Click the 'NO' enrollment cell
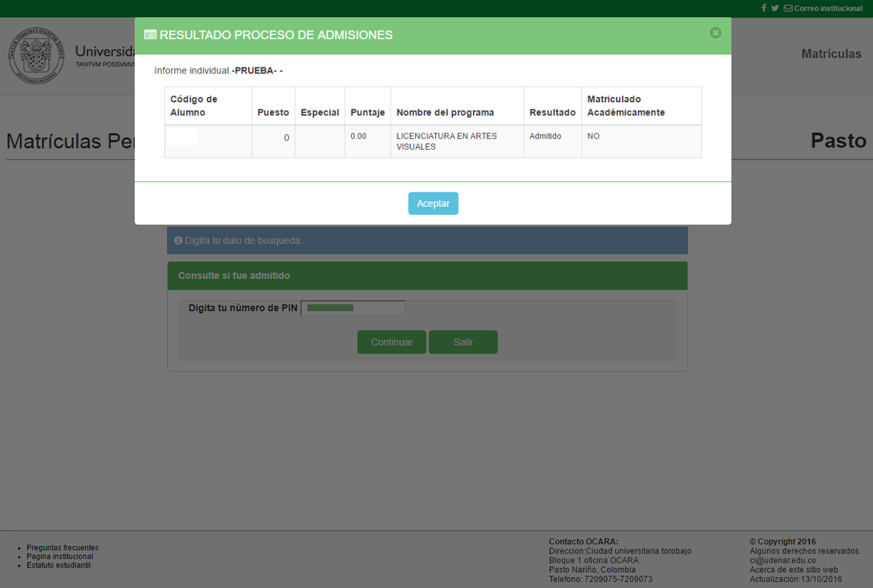Screen dimensions: 873x588 pos(641,142)
